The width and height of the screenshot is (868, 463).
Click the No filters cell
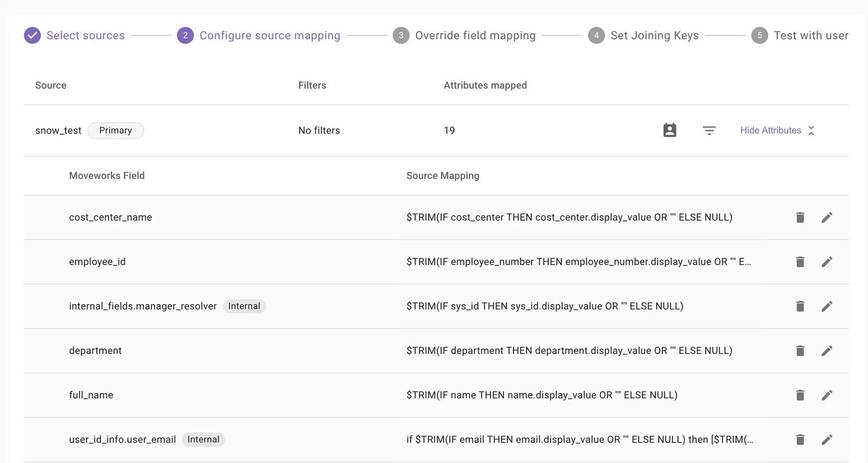click(319, 130)
